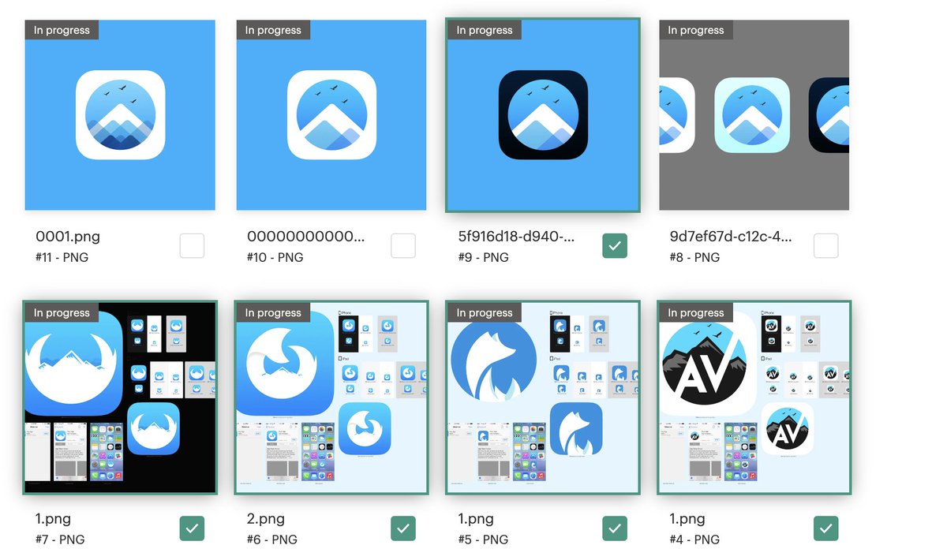
Task: Click the 1.png name above #7
Action: point(54,519)
